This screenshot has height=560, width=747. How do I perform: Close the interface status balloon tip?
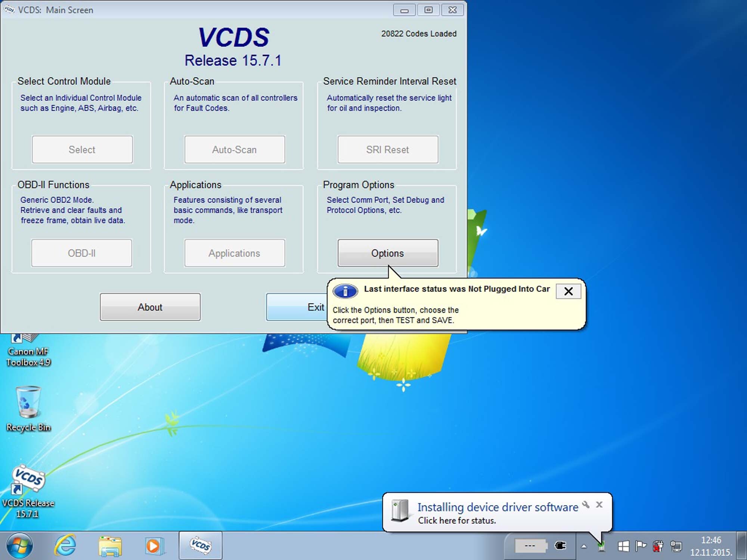(x=568, y=291)
